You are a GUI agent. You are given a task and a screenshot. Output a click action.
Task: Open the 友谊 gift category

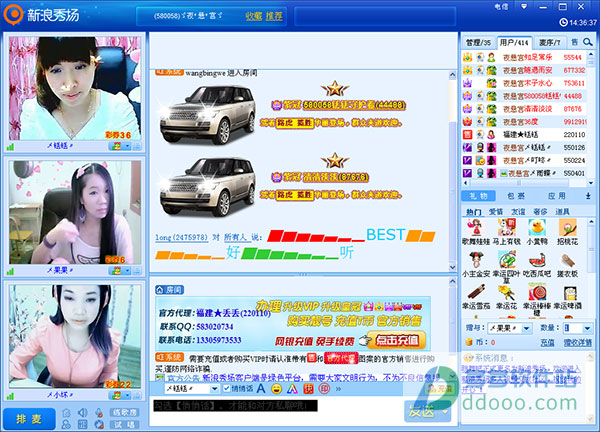click(518, 212)
